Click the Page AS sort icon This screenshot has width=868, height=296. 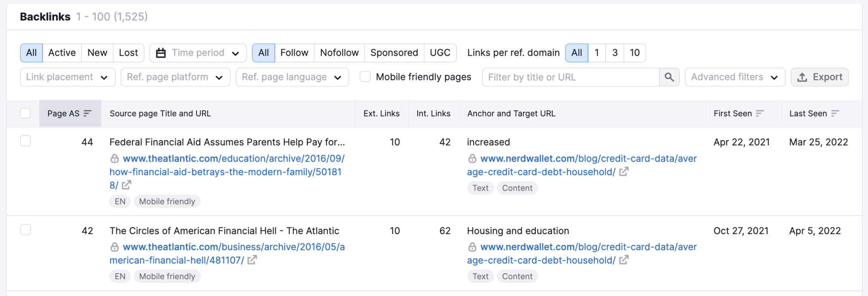click(x=88, y=113)
